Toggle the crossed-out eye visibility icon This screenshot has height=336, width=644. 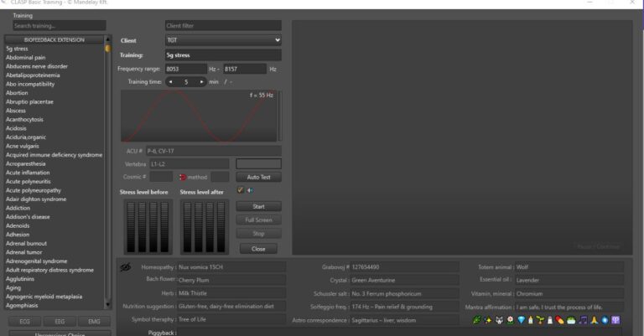coord(126,267)
